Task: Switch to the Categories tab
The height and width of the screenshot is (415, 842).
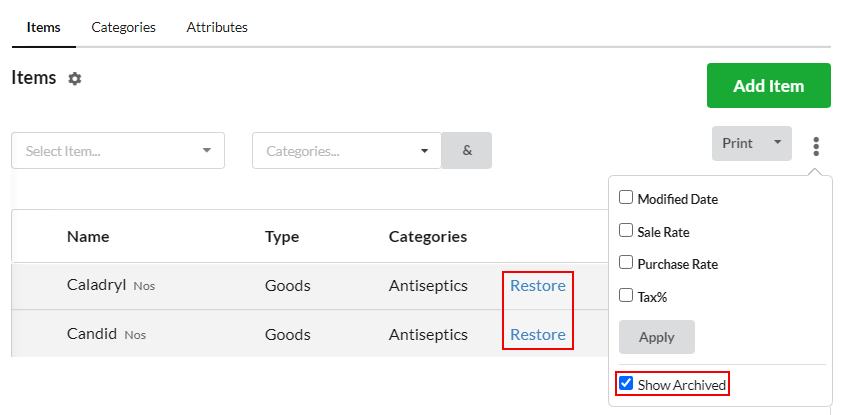Action: point(124,27)
